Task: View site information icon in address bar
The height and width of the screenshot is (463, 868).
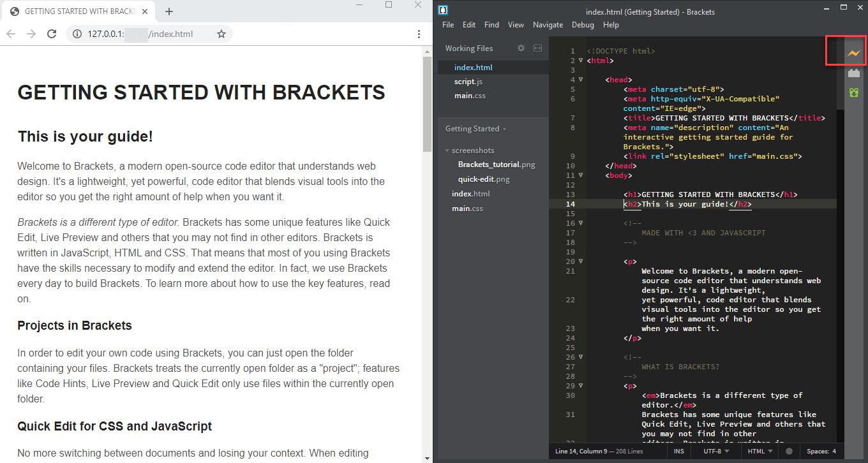Action: 77,34
